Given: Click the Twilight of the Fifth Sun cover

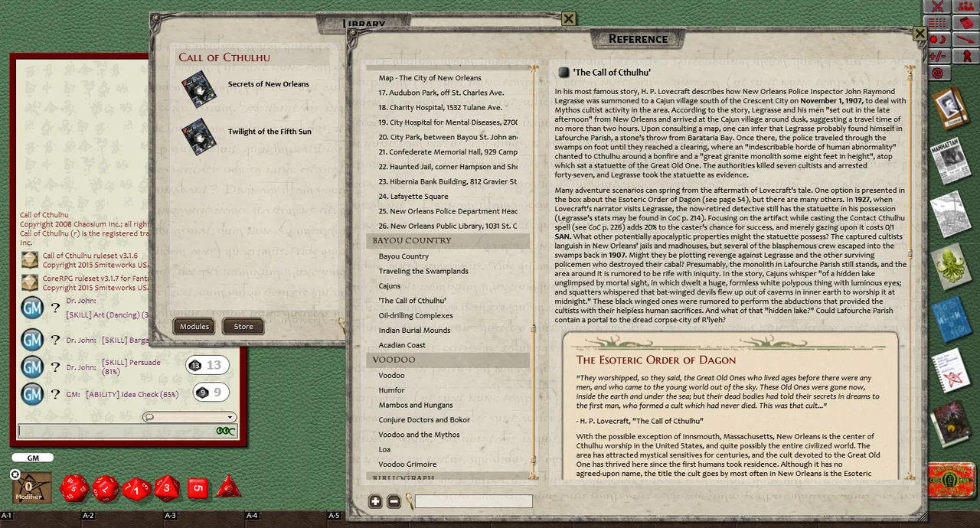Looking at the screenshot, I should click(199, 136).
